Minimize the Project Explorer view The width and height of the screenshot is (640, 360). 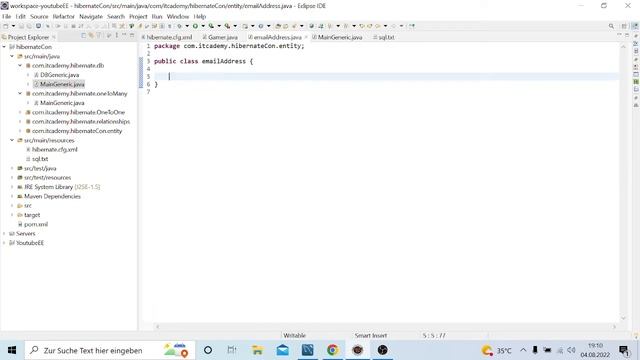[x=124, y=36]
